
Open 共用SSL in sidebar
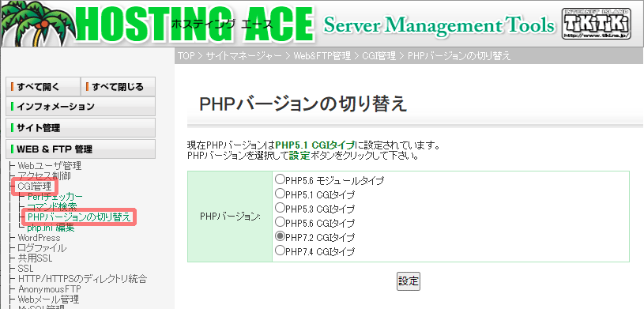(36, 259)
